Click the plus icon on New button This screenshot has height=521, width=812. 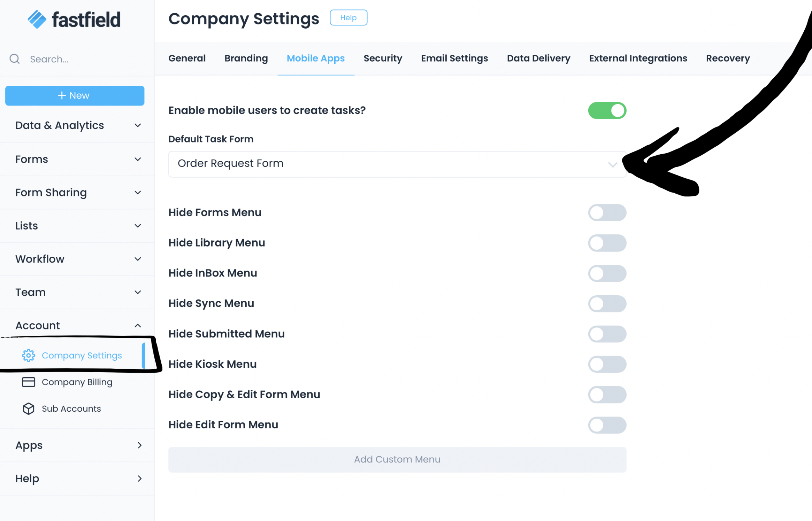(62, 95)
